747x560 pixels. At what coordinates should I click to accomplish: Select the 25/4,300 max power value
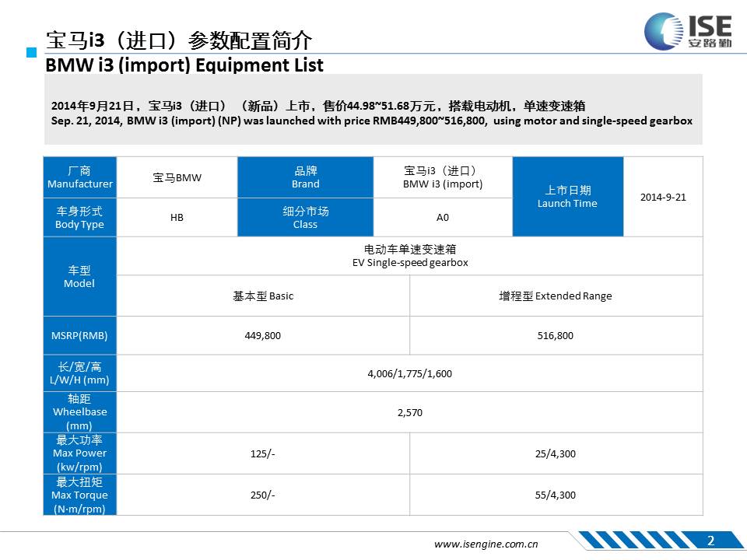click(x=555, y=453)
